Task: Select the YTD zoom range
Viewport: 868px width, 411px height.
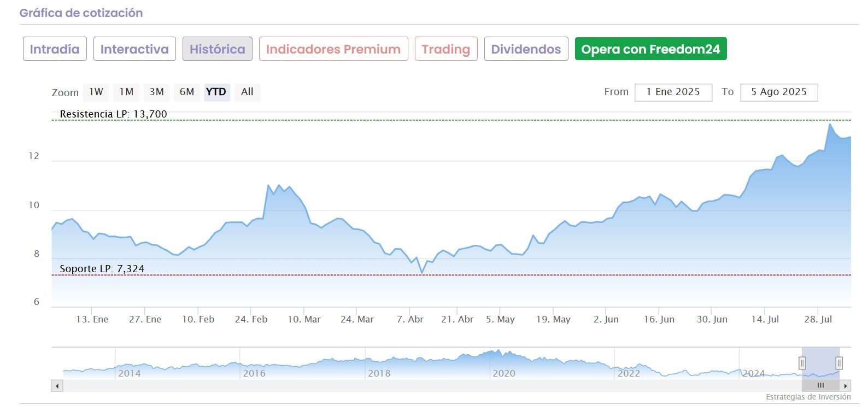Action: (x=216, y=92)
